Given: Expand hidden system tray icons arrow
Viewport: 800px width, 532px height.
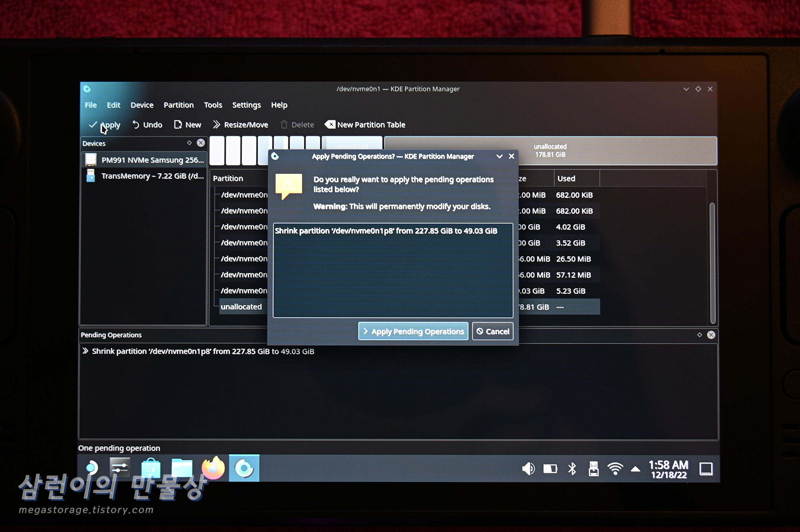Looking at the screenshot, I should click(635, 469).
